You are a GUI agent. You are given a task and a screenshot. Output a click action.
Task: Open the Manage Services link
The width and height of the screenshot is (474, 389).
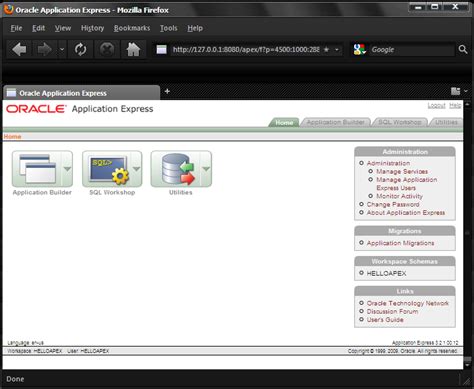pos(402,171)
